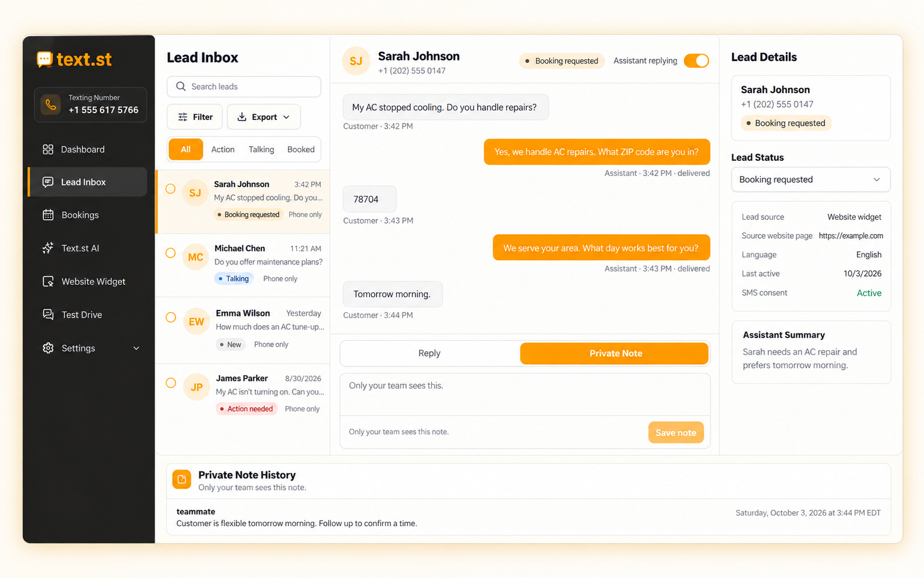Click the Lead Inbox message icon
This screenshot has width=924, height=578.
click(x=48, y=182)
